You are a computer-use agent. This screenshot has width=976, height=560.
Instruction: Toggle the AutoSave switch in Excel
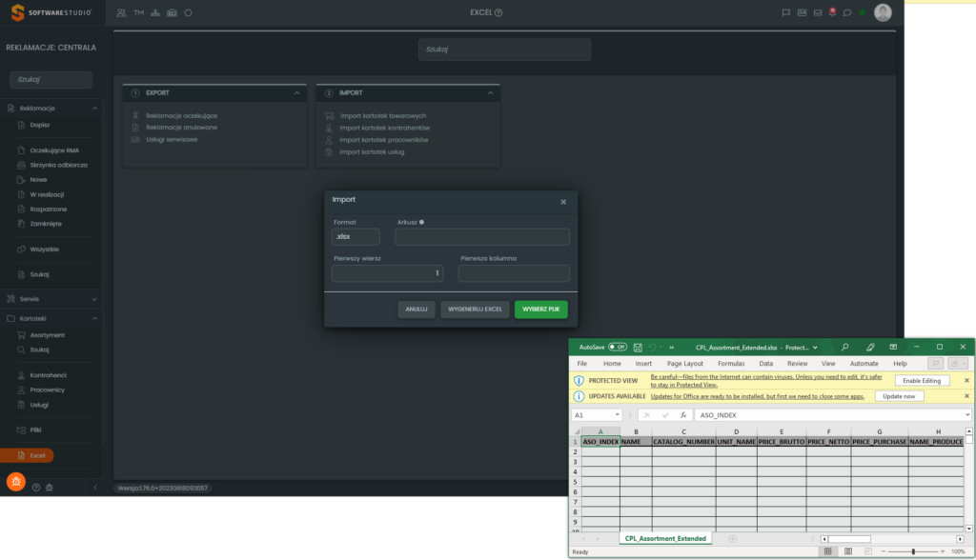point(618,347)
